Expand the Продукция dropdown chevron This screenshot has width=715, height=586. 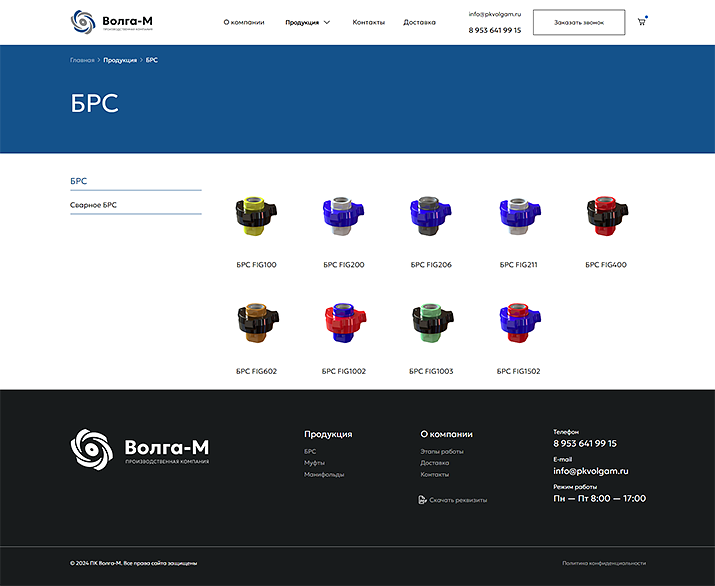tap(327, 22)
